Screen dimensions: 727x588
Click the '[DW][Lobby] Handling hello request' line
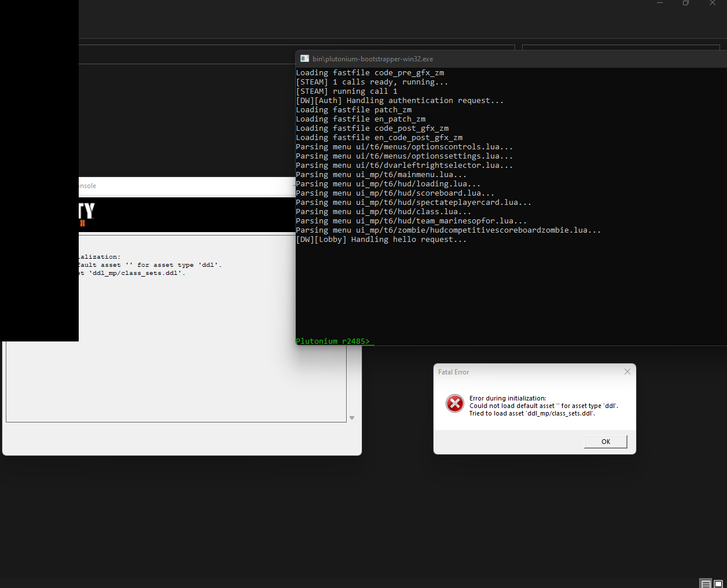click(381, 240)
